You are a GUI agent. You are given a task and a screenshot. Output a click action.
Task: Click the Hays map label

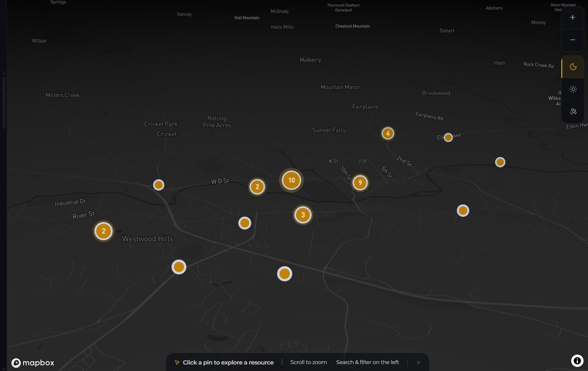tap(500, 63)
